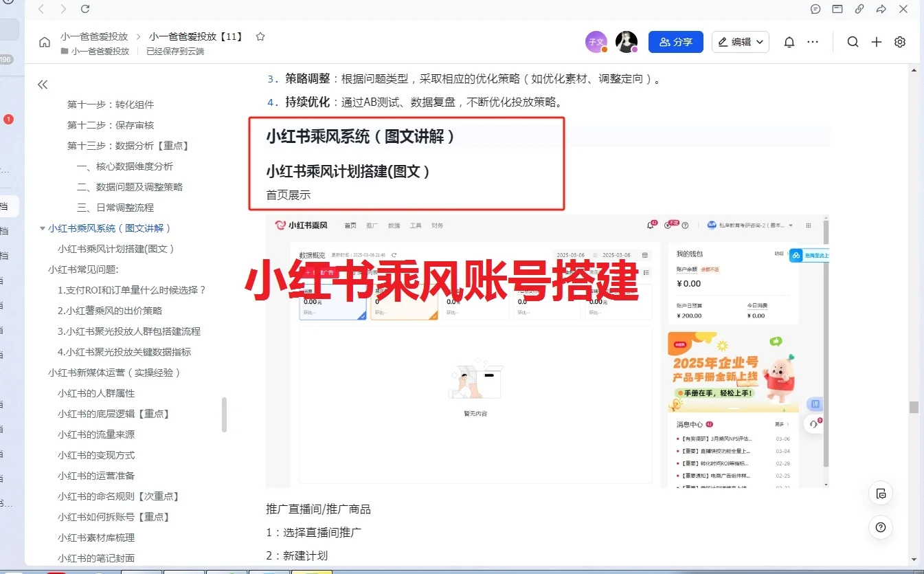
Task: Click the 分享 share button
Action: coord(676,42)
